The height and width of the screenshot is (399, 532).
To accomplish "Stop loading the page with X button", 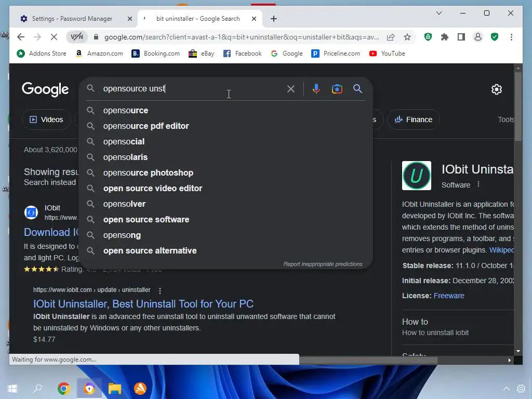I will (54, 37).
